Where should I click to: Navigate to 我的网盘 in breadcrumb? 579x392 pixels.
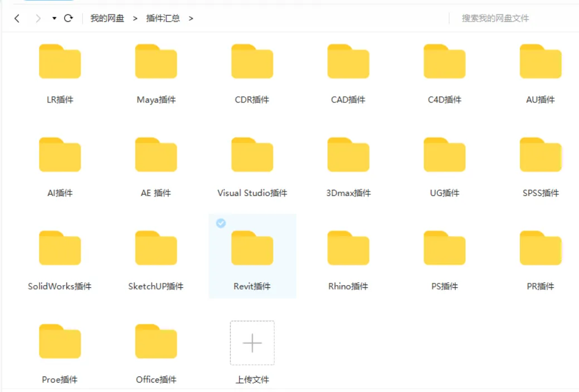pos(107,18)
